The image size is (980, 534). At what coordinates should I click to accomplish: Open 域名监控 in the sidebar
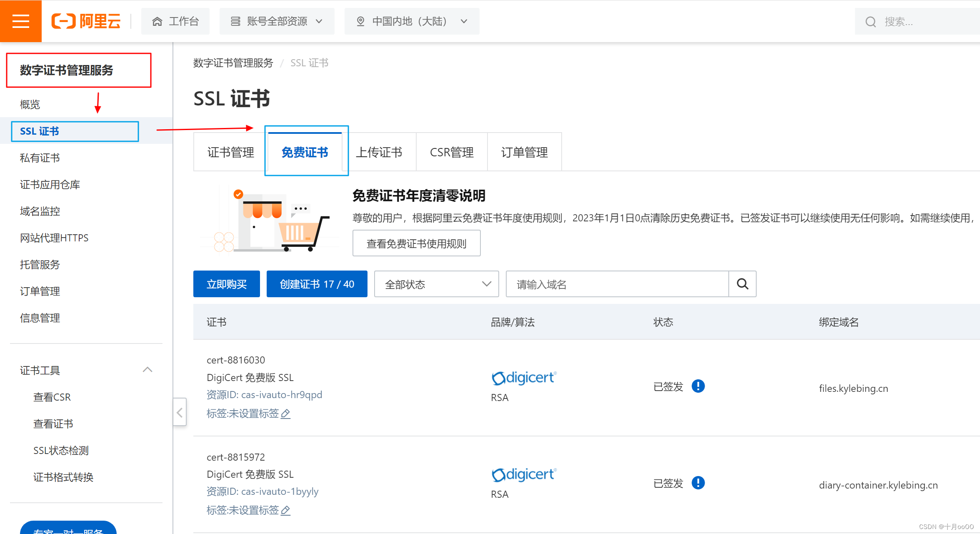coord(40,211)
